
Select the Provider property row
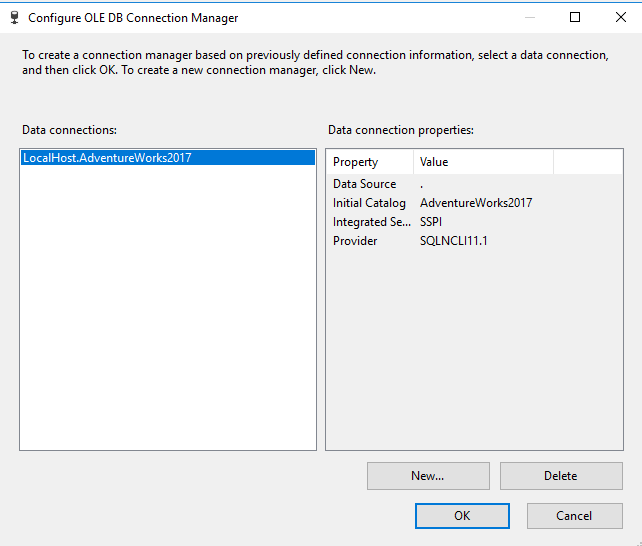355,241
